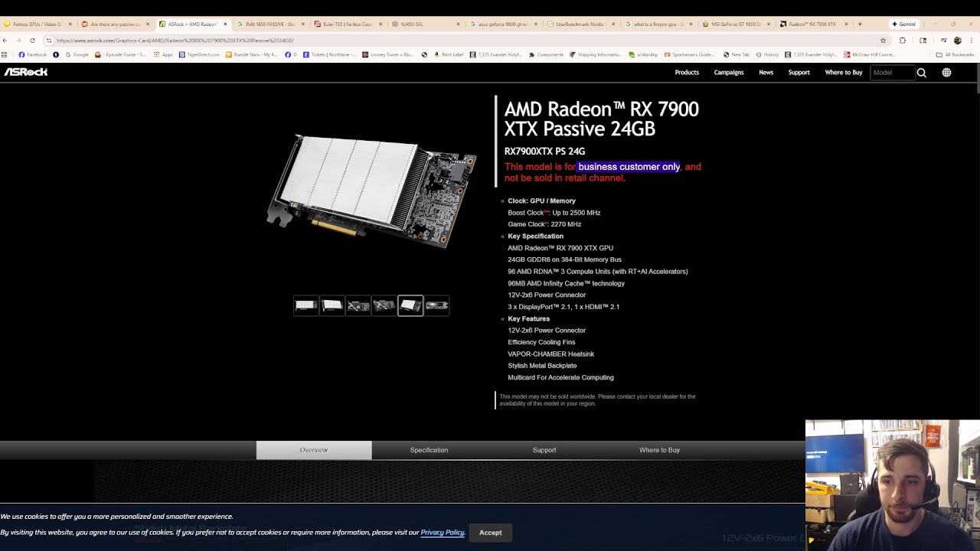Open the Privacy Policy link
The image size is (980, 551).
click(x=443, y=533)
